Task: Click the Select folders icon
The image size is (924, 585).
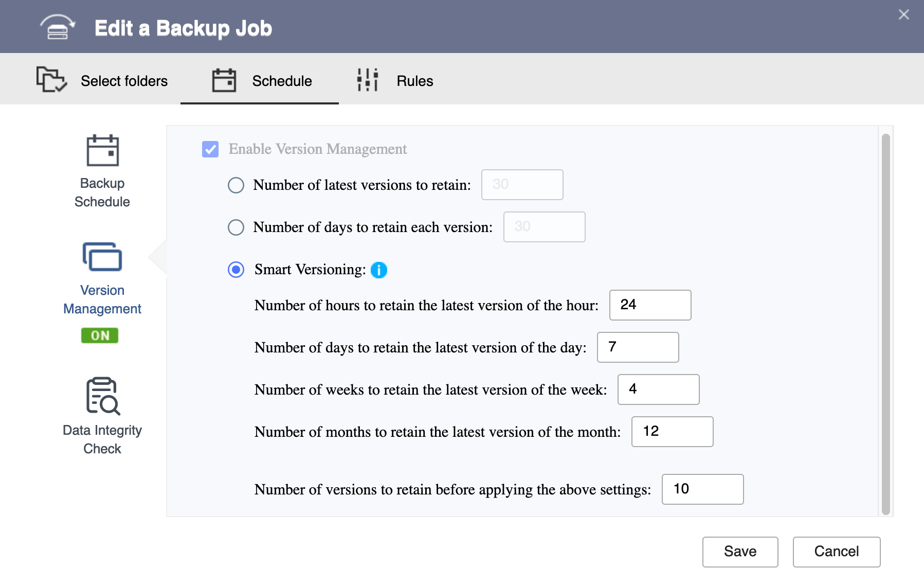Action: (x=51, y=80)
